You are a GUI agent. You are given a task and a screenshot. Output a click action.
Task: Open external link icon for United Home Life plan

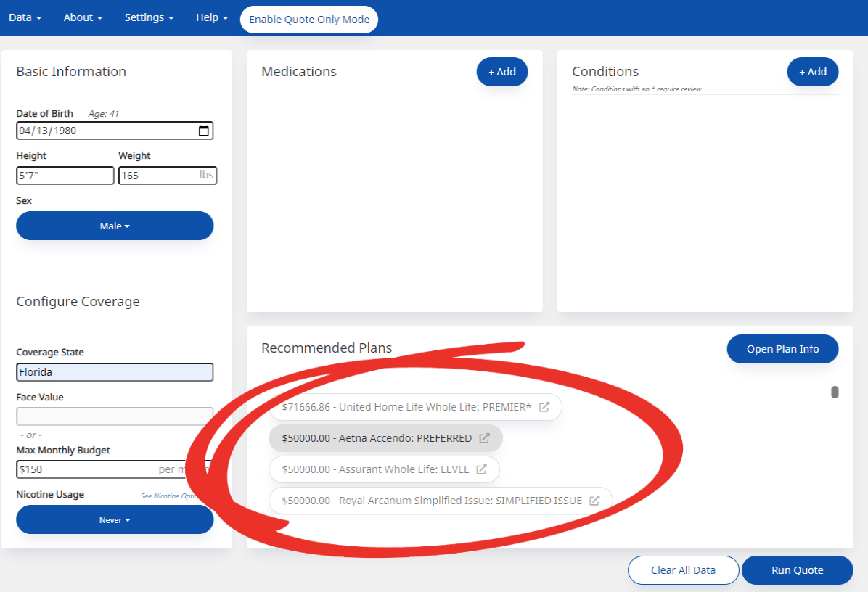[x=544, y=407]
